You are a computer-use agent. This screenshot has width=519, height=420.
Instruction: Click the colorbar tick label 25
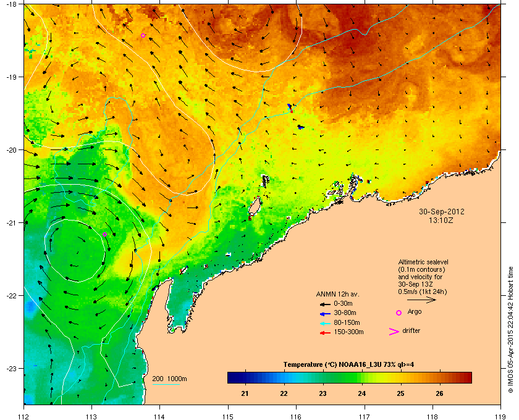401,393
